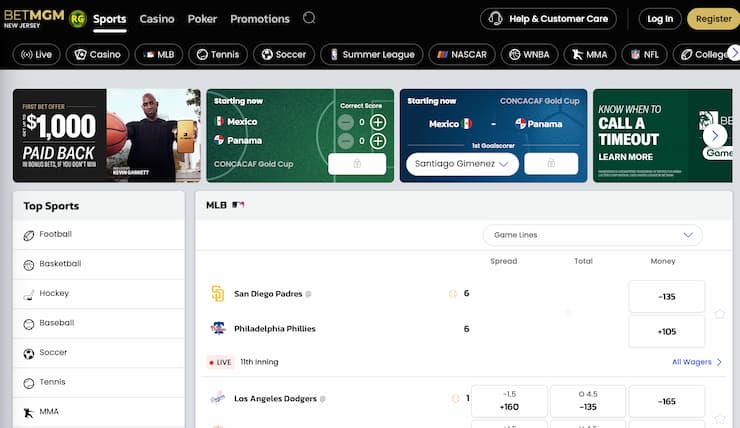
Task: Click the BetMGM New Jersey logo
Action: pyautogui.click(x=34, y=18)
